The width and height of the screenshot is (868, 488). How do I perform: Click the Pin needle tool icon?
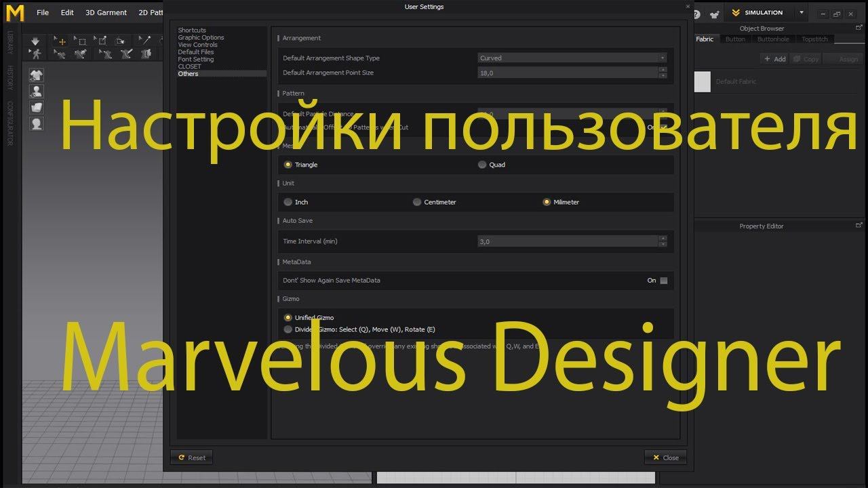[144, 41]
